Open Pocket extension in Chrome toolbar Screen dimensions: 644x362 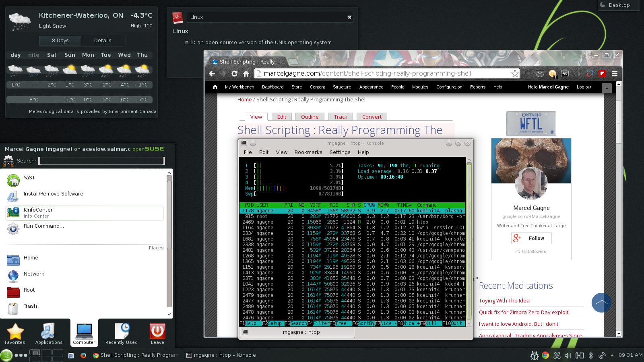(x=540, y=74)
